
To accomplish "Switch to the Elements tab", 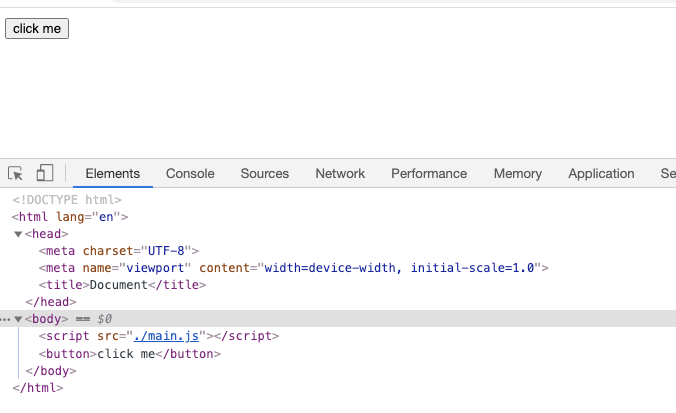I will (113, 173).
